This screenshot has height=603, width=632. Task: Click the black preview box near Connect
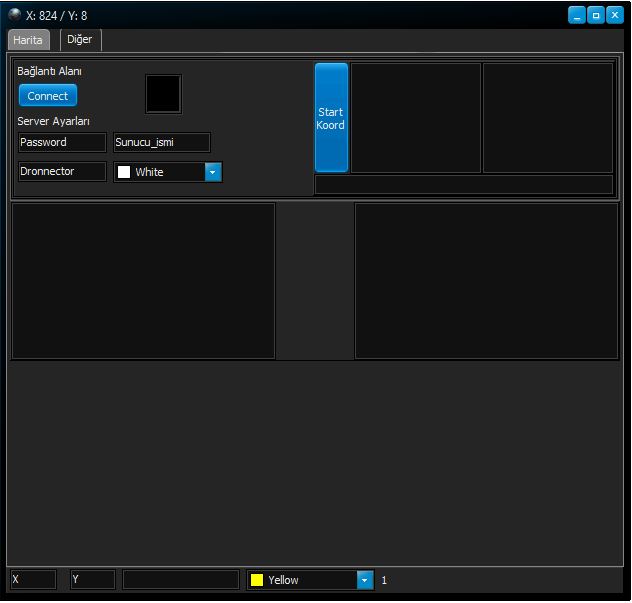(x=163, y=94)
